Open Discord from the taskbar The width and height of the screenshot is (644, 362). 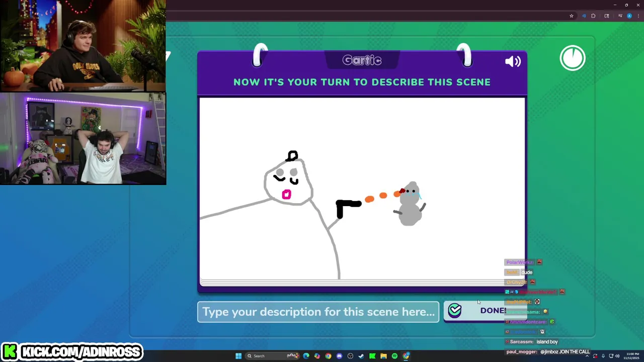339,356
